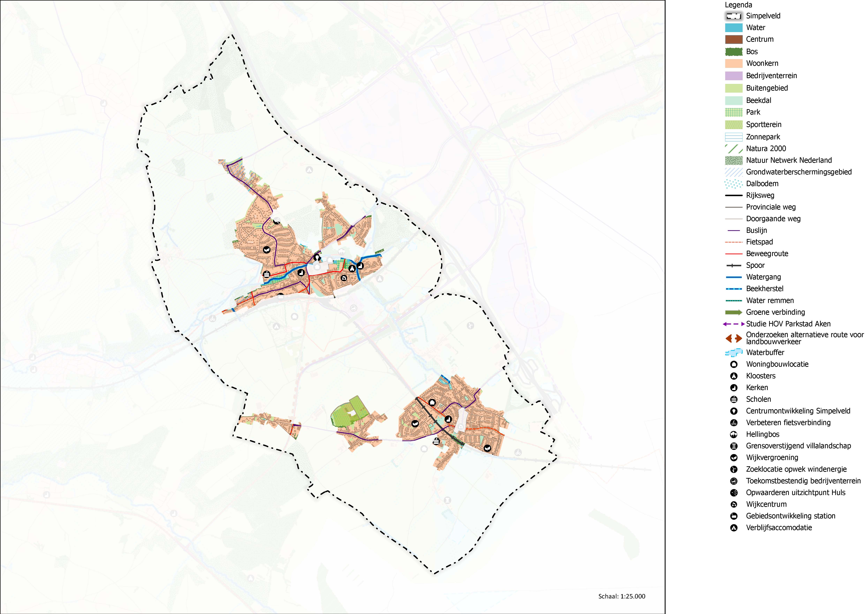Click the Centrumontwikkeling Simpelveld legend symbol
868x614 pixels.
click(734, 411)
